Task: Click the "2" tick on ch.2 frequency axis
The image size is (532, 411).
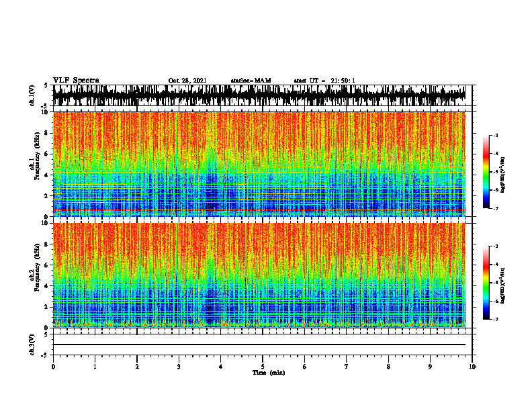Action: click(x=48, y=307)
